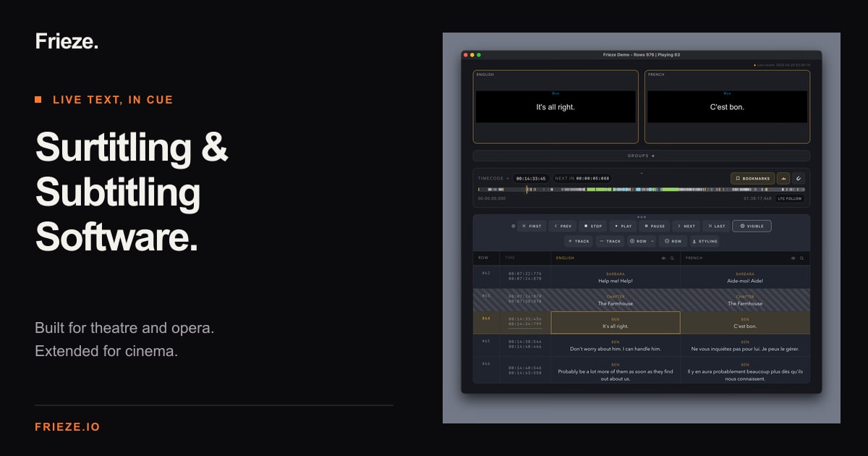Image resolution: width=868 pixels, height=456 pixels.
Task: Add a row with plus Row
Action: point(638,241)
